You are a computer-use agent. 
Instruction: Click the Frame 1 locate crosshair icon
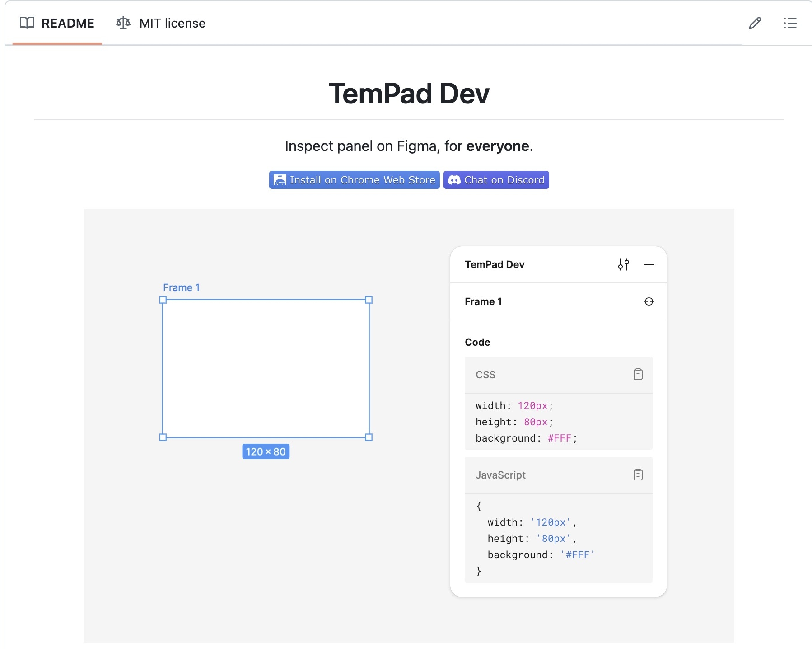[649, 301]
